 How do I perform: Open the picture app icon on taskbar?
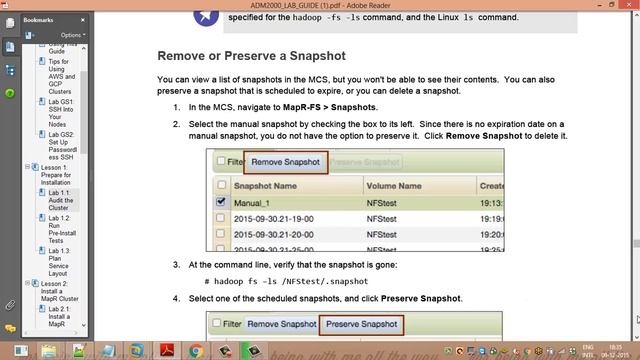(78, 351)
